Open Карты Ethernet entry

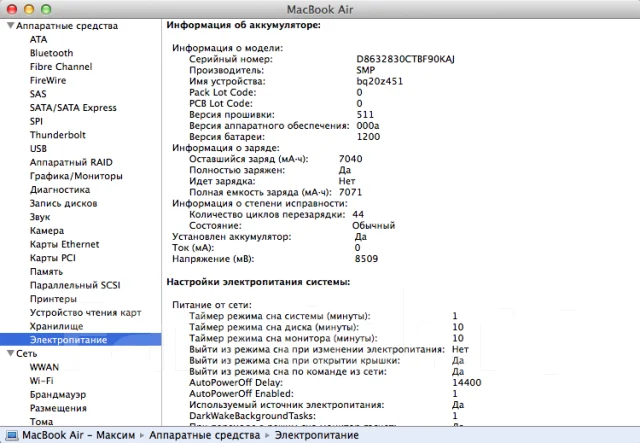[x=64, y=244]
